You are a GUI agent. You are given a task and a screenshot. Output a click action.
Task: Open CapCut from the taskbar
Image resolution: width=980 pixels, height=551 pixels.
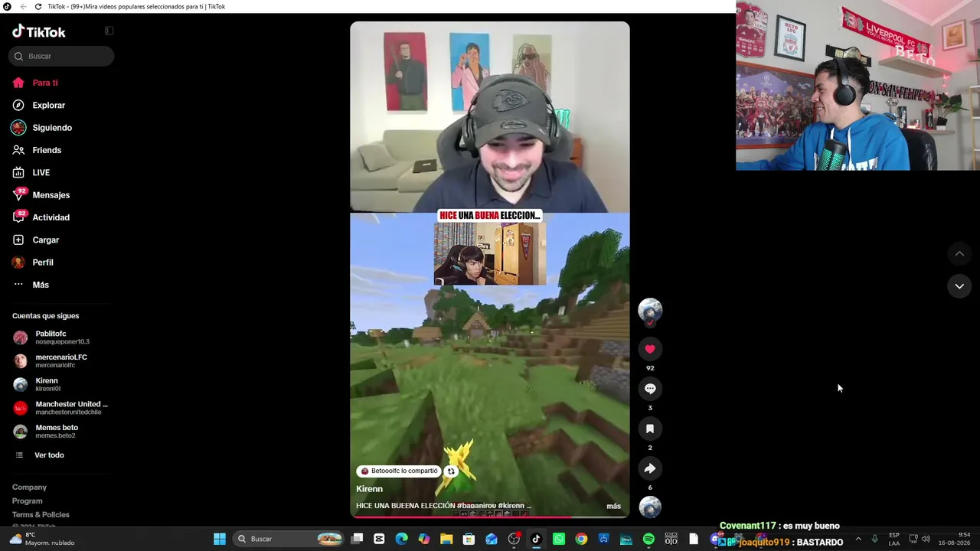(379, 539)
